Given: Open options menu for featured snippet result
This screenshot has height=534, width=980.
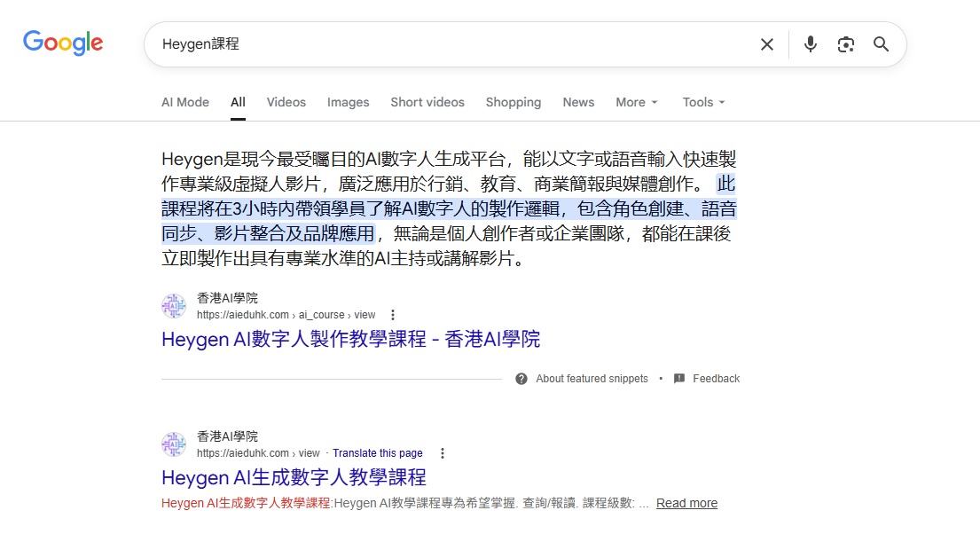Looking at the screenshot, I should point(393,315).
